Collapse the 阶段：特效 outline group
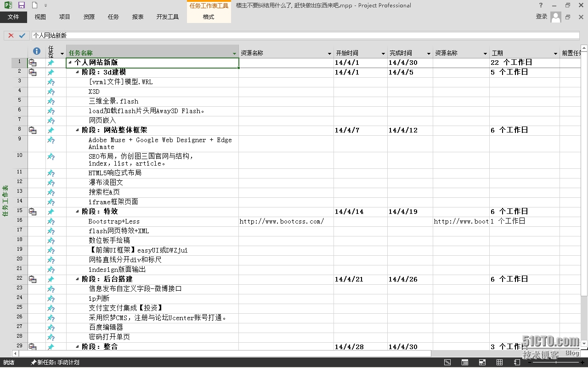588x368 pixels. pyautogui.click(x=78, y=212)
